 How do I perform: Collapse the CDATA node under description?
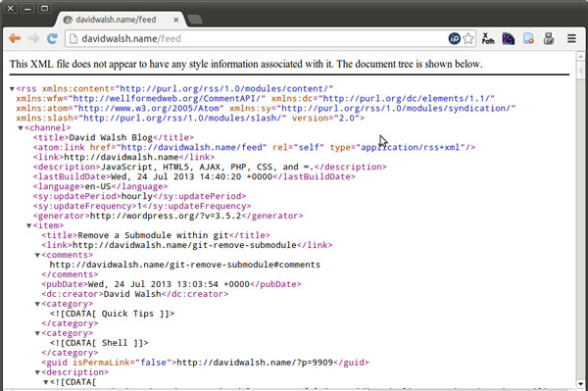pyautogui.click(x=46, y=382)
